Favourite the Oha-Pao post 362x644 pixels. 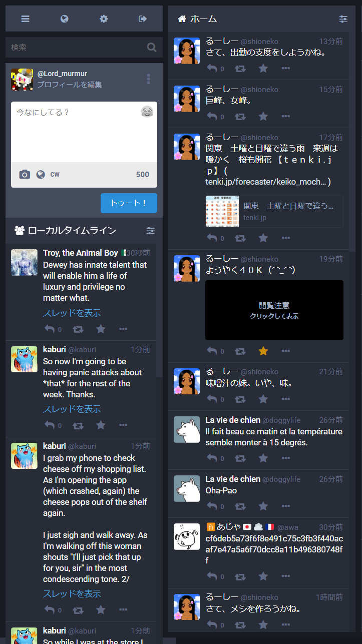[263, 506]
